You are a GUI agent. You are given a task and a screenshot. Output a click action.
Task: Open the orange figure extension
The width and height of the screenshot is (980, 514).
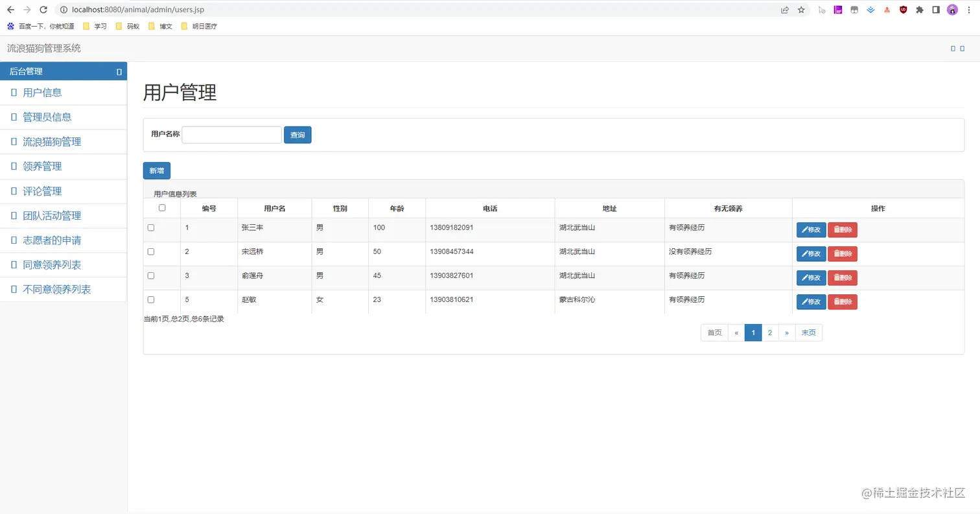click(x=887, y=10)
